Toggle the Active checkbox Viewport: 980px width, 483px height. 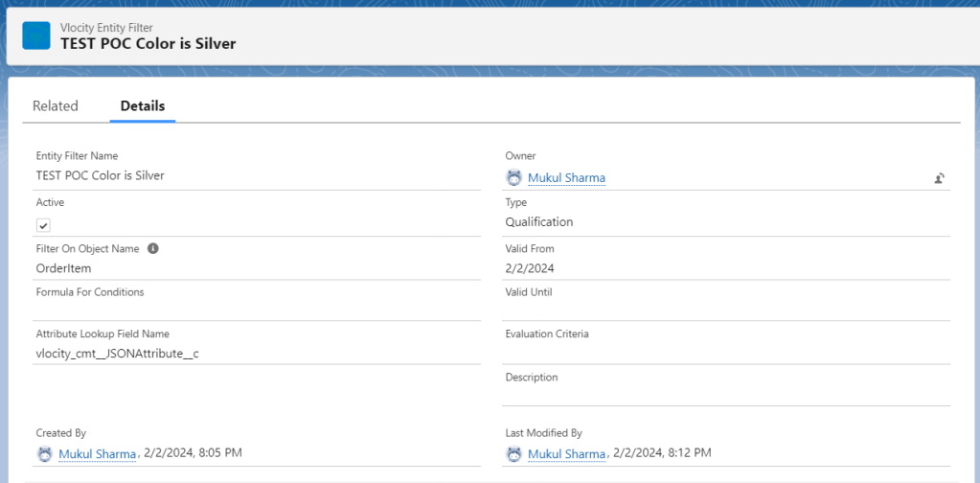coord(44,225)
